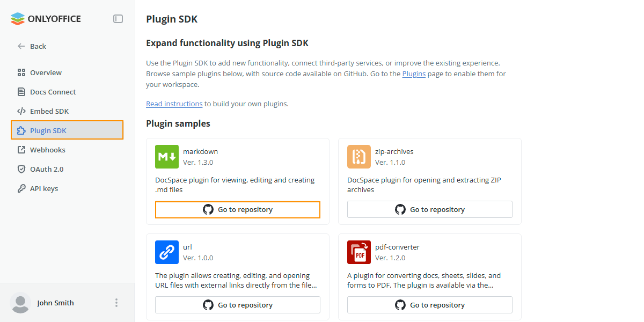This screenshot has width=644, height=322.
Task: Click the markdown plugin name
Action: 200,151
